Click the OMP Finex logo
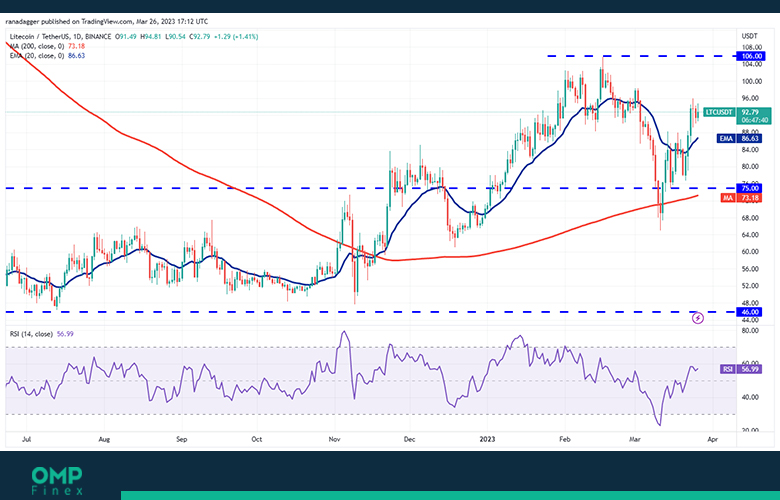This screenshot has width=780, height=500. [57, 481]
